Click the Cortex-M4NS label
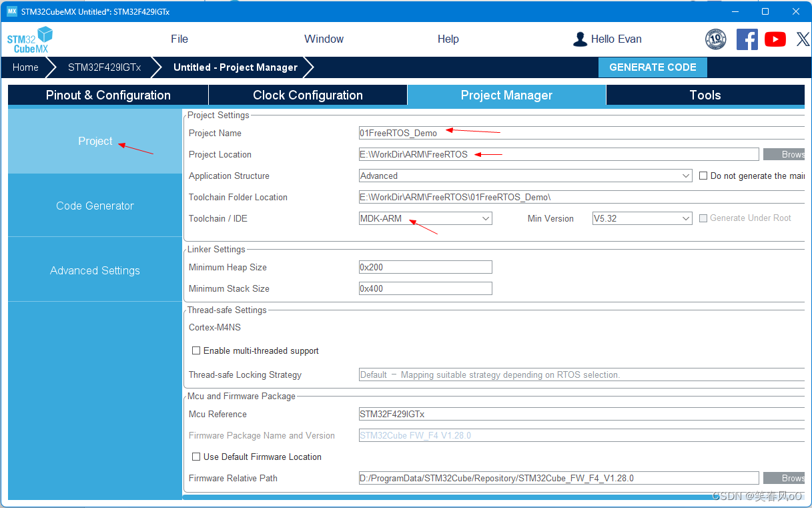Viewport: 812px width, 508px height. [x=215, y=327]
